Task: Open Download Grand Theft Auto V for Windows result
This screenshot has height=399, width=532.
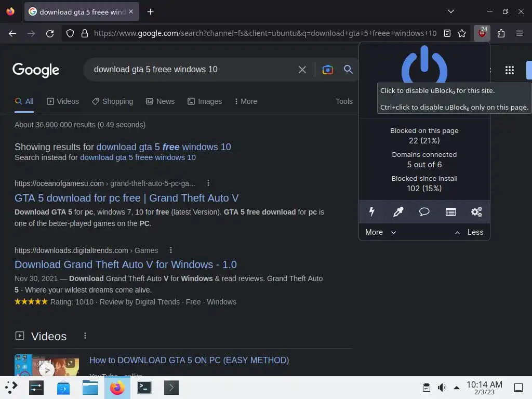Action: click(126, 264)
